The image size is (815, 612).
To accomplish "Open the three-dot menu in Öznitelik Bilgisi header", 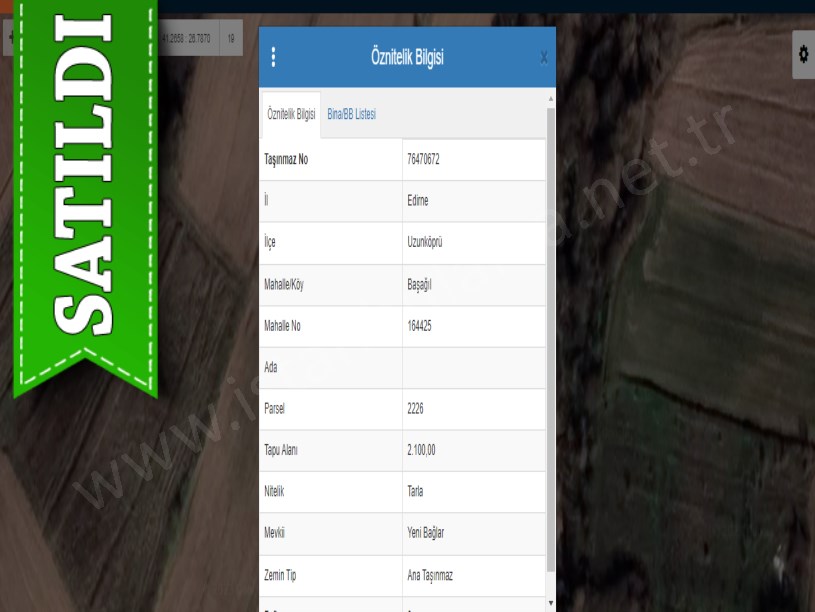I will (x=273, y=57).
